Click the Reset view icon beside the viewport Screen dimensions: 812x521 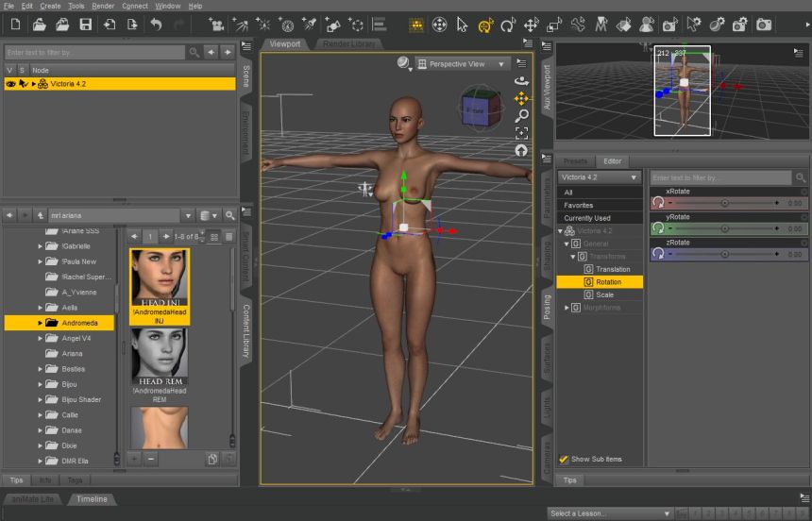coord(521,151)
